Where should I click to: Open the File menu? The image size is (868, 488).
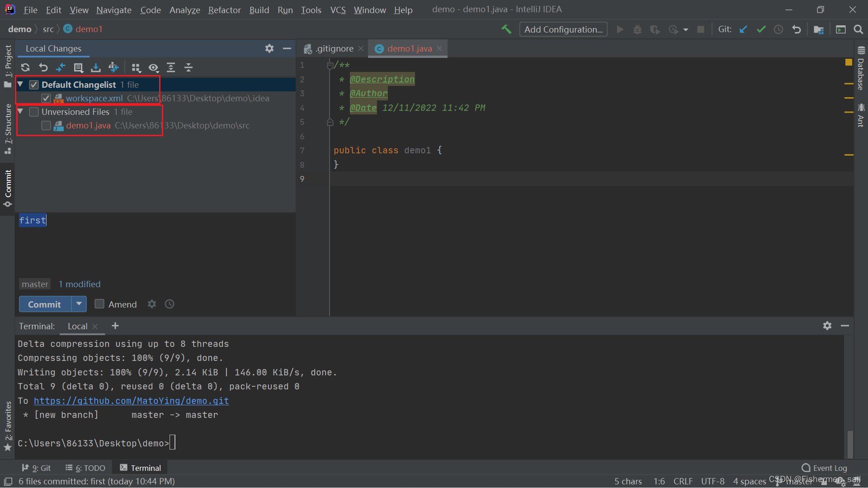pos(30,9)
